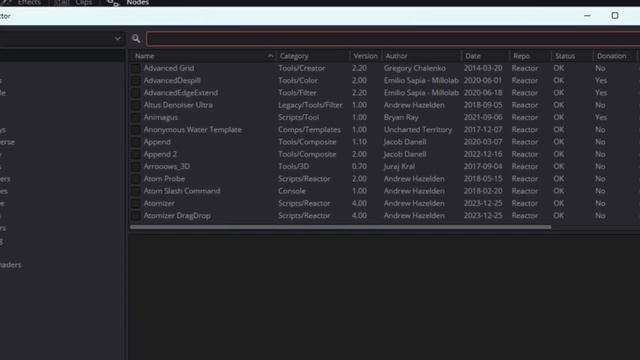Click the date 2014-03-20
Screen dimensions: 640x360
483,68
